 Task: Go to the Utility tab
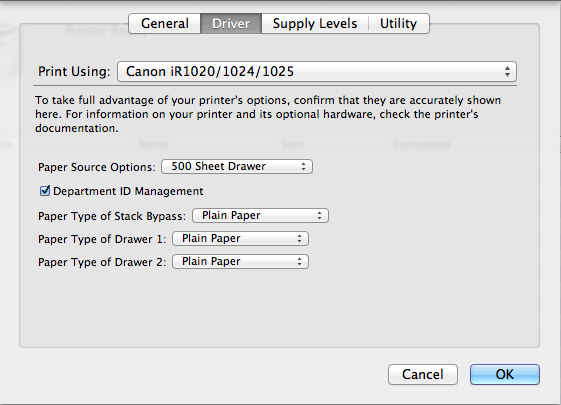pyautogui.click(x=399, y=24)
